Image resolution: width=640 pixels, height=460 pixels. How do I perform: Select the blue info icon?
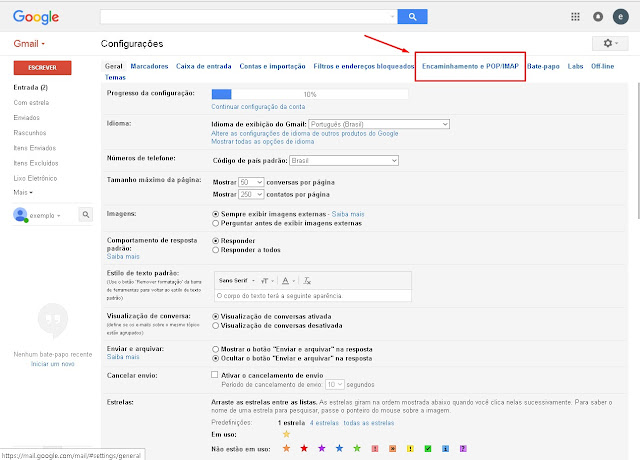(x=445, y=449)
